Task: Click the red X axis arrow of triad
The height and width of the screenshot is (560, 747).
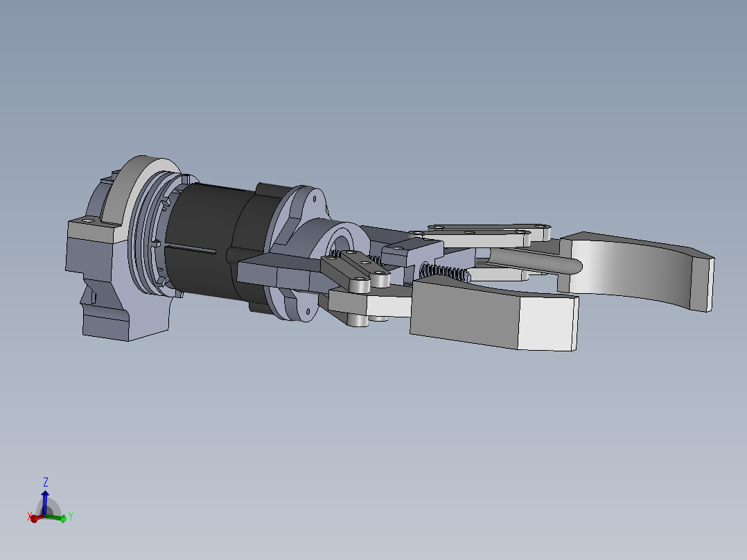Action: pyautogui.click(x=36, y=518)
